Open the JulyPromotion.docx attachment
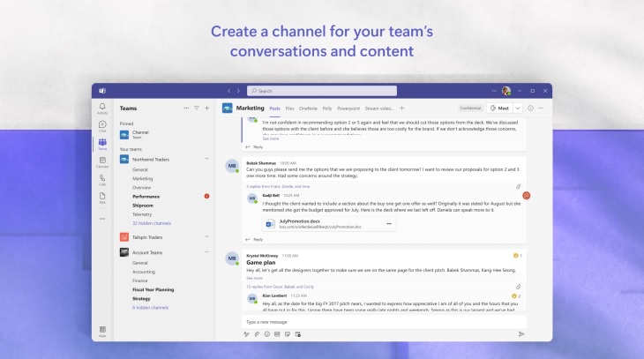The height and width of the screenshot is (359, 644). point(328,224)
